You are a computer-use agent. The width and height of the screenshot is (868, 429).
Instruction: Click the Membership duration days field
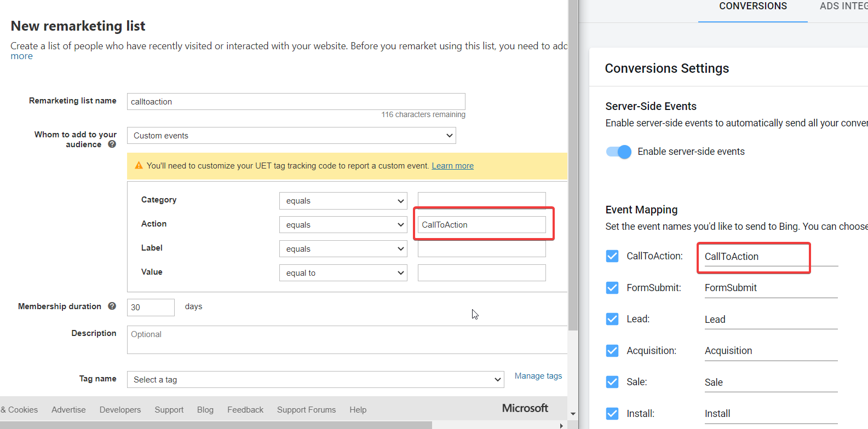click(151, 308)
